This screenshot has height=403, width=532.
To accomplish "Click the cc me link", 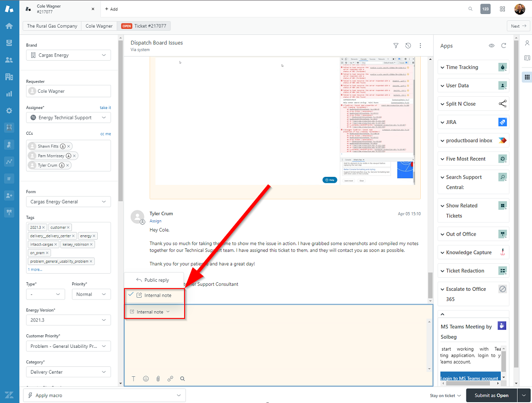I will coord(105,134).
